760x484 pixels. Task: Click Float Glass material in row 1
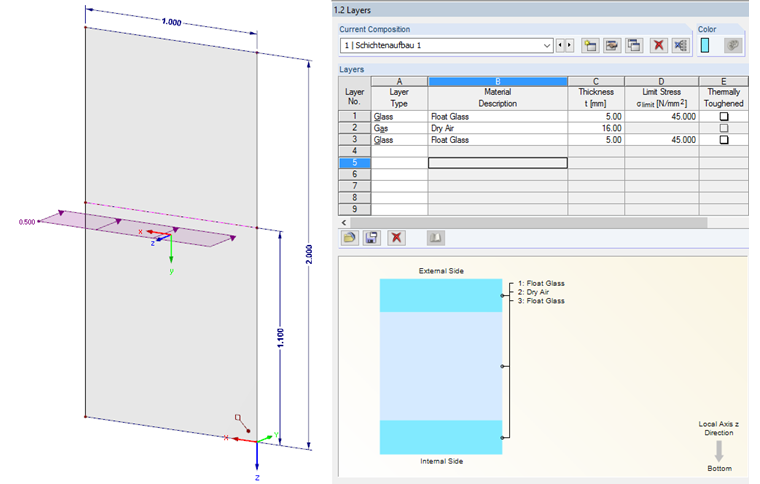point(498,116)
